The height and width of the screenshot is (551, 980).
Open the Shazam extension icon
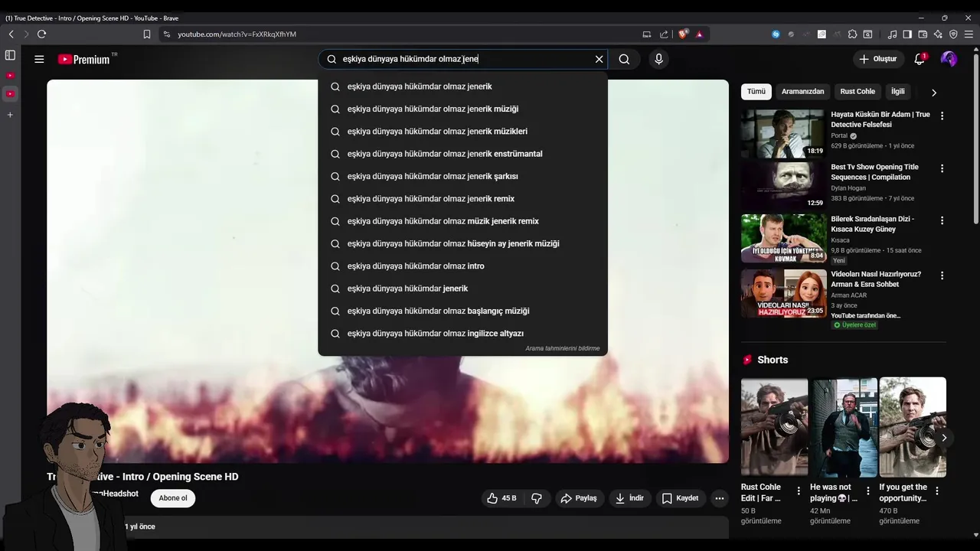click(x=776, y=34)
